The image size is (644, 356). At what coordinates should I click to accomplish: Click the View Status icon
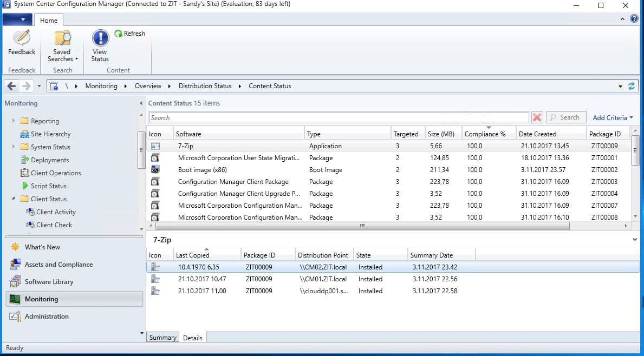[100, 38]
